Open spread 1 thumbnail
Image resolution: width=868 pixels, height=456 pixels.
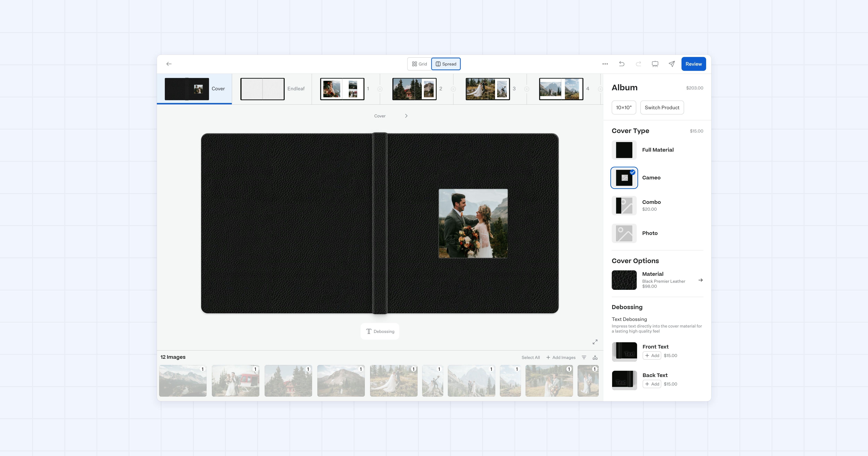point(342,89)
